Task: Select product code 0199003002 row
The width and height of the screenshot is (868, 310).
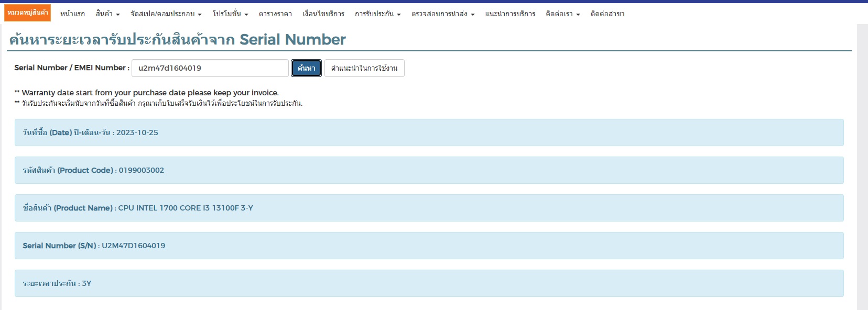Action: coord(429,170)
